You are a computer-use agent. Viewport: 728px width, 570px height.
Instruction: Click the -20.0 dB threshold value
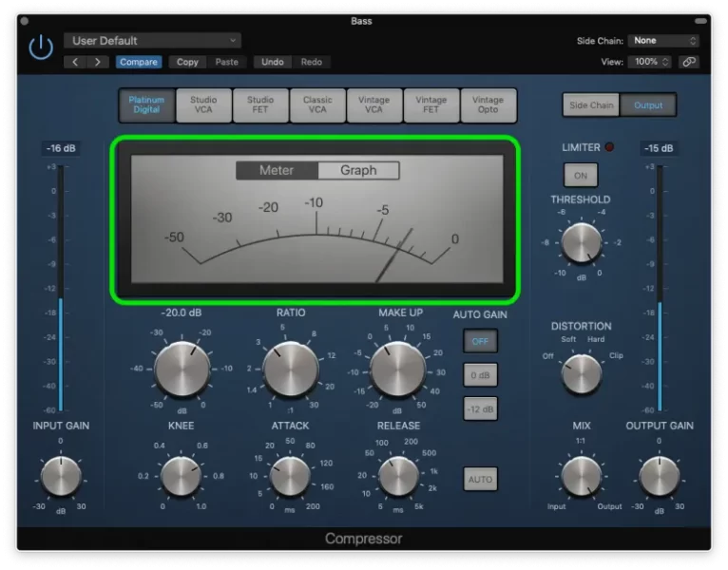(x=182, y=313)
